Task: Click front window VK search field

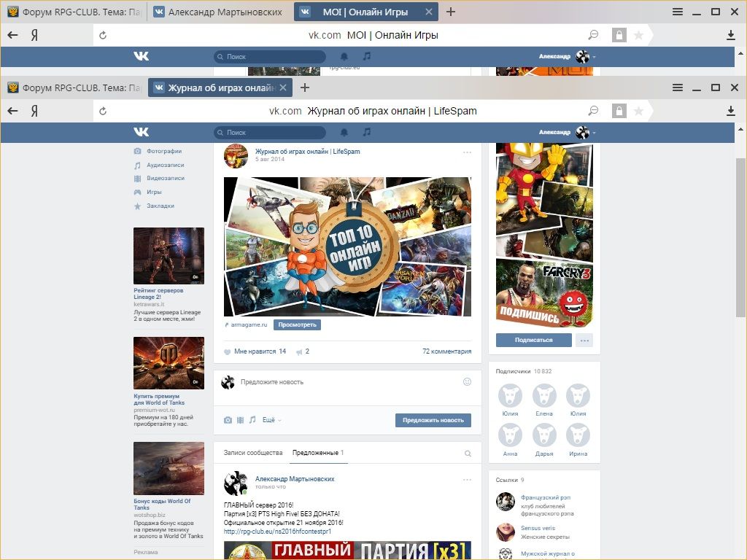Action: pos(270,133)
